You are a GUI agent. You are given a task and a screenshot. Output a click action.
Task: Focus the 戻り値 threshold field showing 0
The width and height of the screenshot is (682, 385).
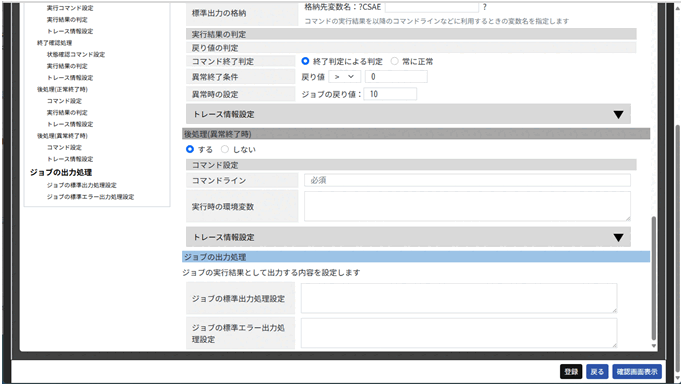[x=396, y=77]
